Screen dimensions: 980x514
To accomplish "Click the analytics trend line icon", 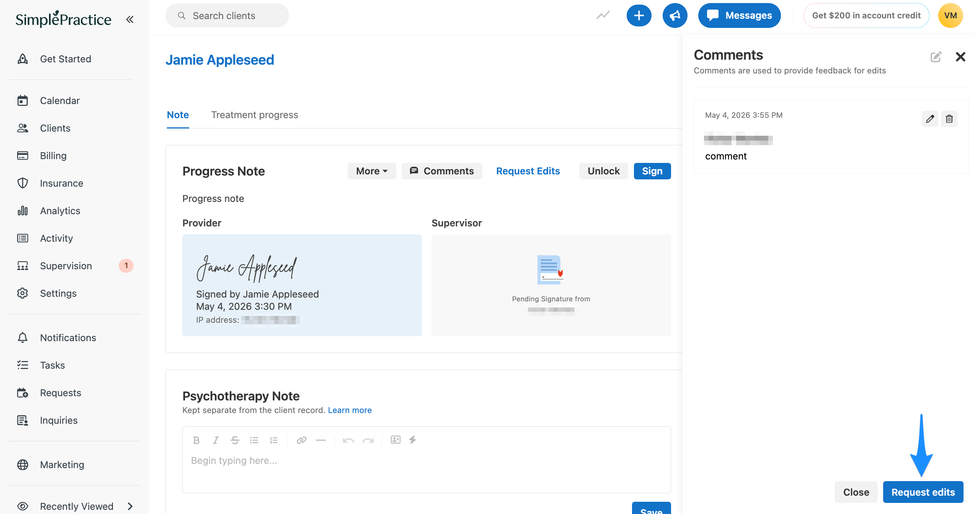I will coord(603,15).
